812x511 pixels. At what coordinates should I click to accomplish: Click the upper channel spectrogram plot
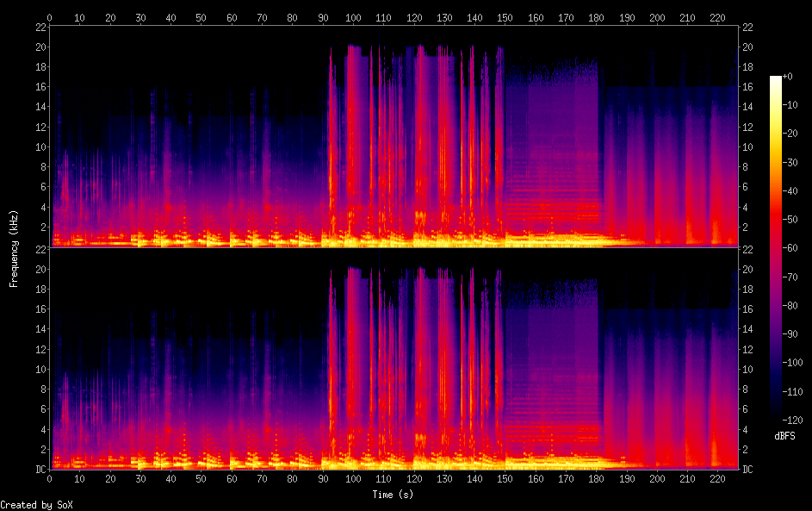click(394, 136)
